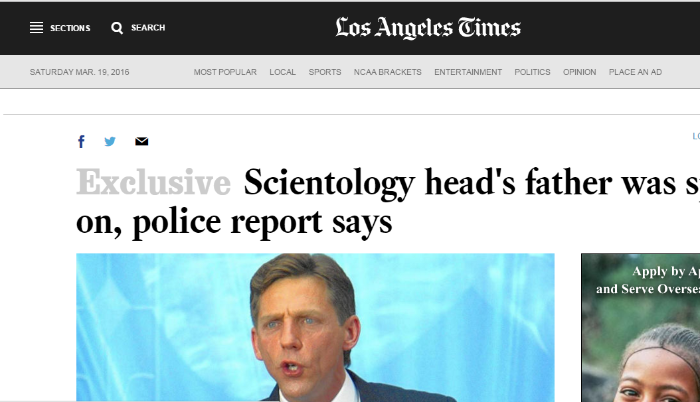The image size is (700, 402).
Task: Open the SEARCH label
Action: pyautogui.click(x=148, y=28)
